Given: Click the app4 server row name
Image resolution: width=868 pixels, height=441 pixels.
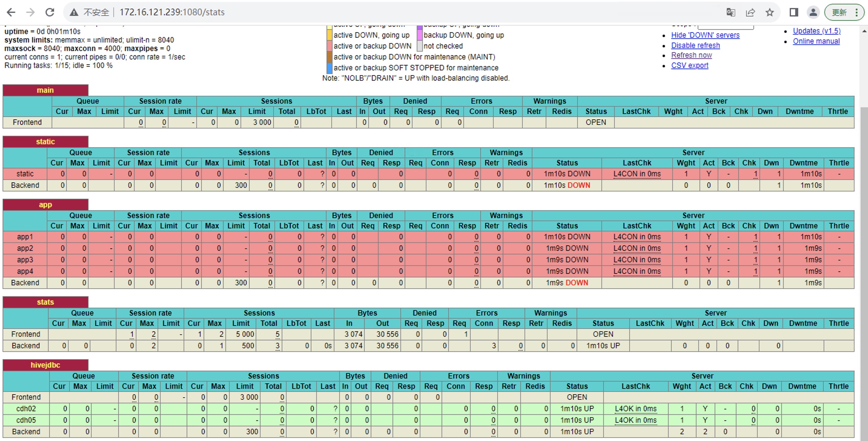Looking at the screenshot, I should [25, 271].
